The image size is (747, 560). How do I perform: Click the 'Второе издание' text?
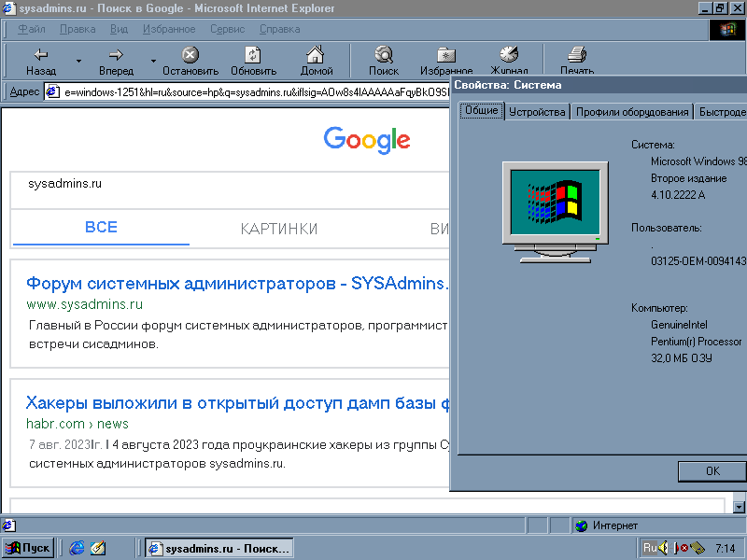coord(688,178)
